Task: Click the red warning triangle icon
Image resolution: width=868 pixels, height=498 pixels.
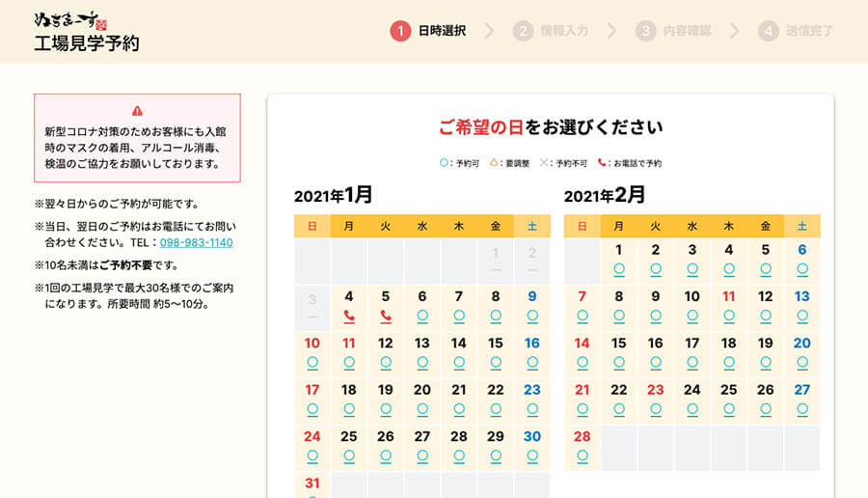Action: (x=137, y=111)
